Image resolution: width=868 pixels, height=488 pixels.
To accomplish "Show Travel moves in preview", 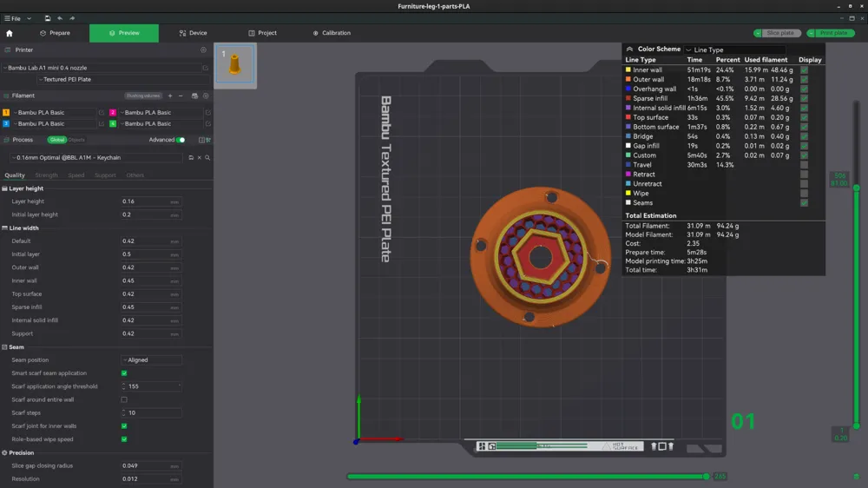I will pyautogui.click(x=804, y=165).
